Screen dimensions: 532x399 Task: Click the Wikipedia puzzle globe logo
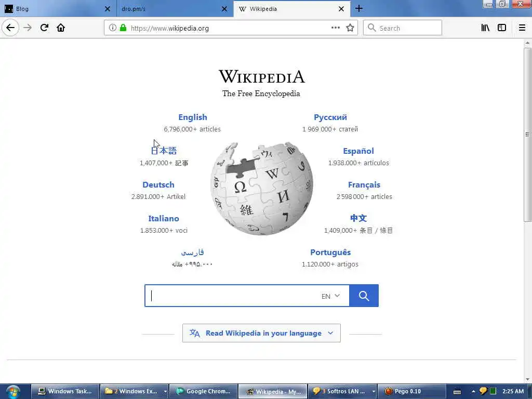(x=262, y=189)
